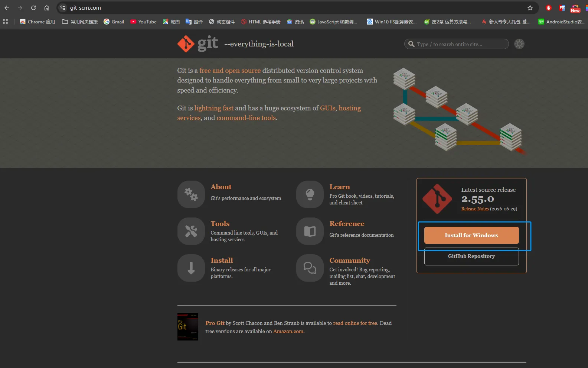
Task: Bookmark this page with the star icon
Action: 530,8
